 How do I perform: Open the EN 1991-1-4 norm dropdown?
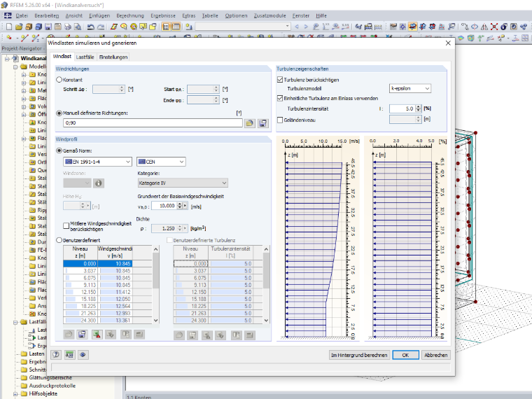[98, 162]
